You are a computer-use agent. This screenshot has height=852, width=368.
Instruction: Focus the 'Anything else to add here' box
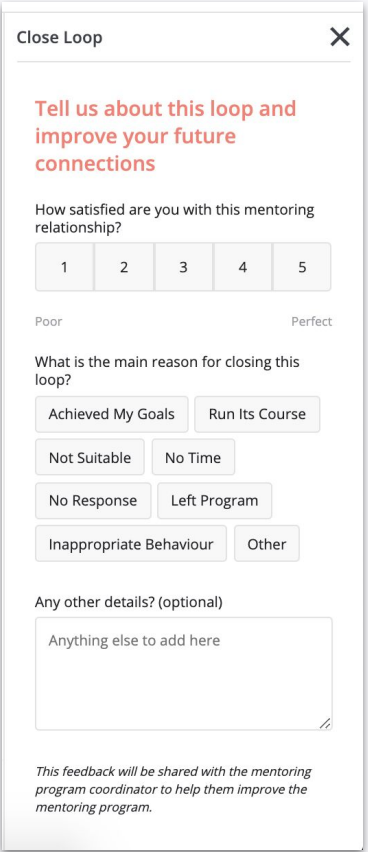[x=184, y=673]
